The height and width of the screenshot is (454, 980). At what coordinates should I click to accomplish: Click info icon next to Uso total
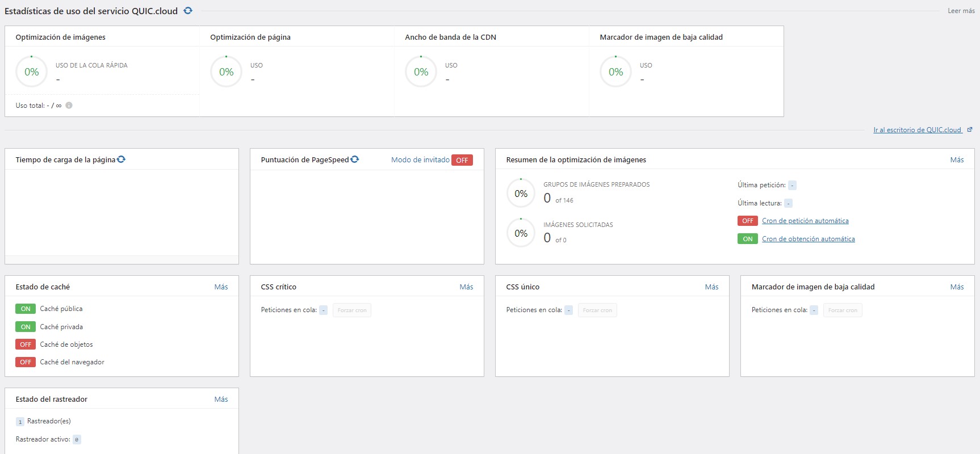(x=69, y=106)
